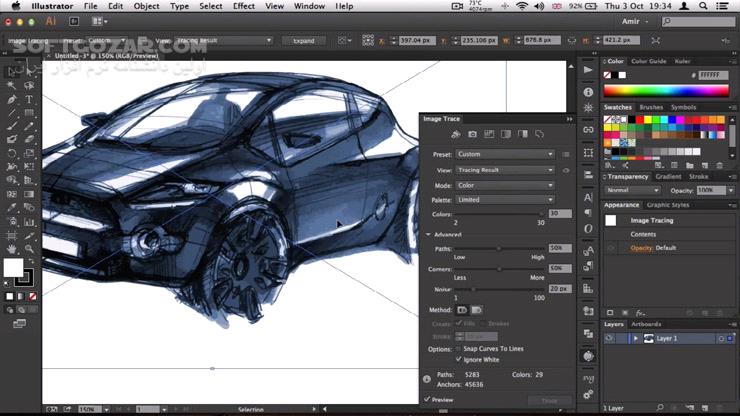Image resolution: width=740 pixels, height=416 pixels.
Task: Collapse the Advanced section
Action: (428, 235)
